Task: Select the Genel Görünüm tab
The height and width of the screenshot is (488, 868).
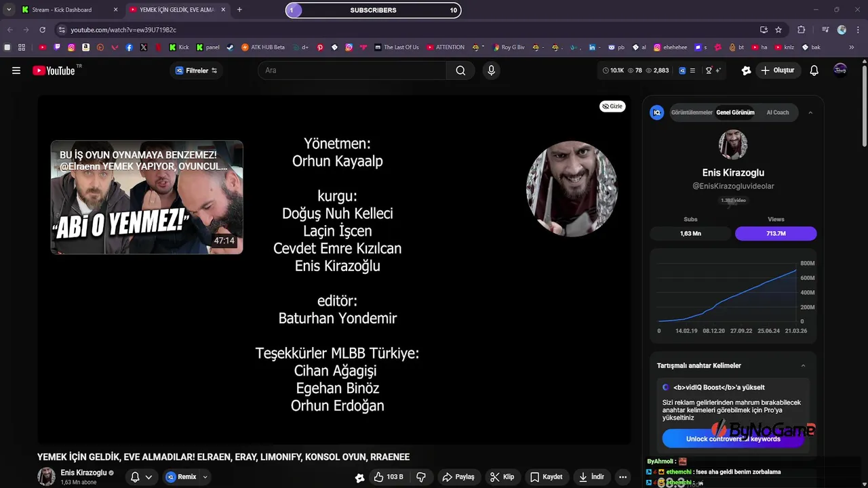Action: tap(735, 113)
